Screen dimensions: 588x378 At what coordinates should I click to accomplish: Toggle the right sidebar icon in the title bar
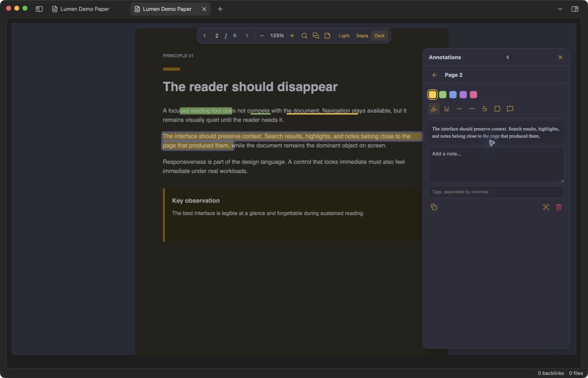575,9
